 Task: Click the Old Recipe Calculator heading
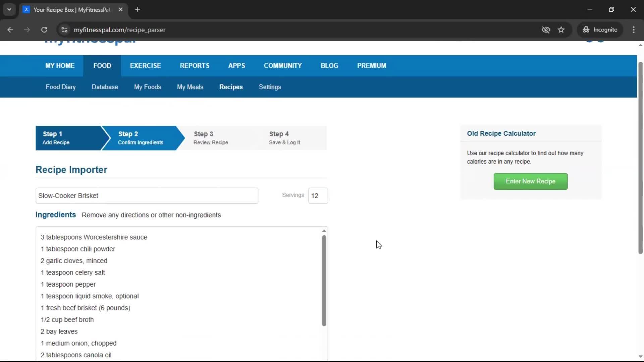(x=501, y=133)
